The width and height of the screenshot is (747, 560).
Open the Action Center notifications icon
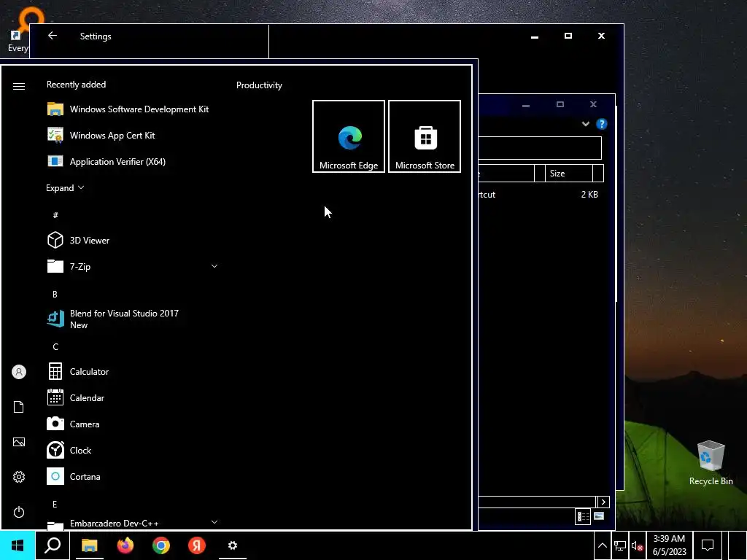pos(708,545)
